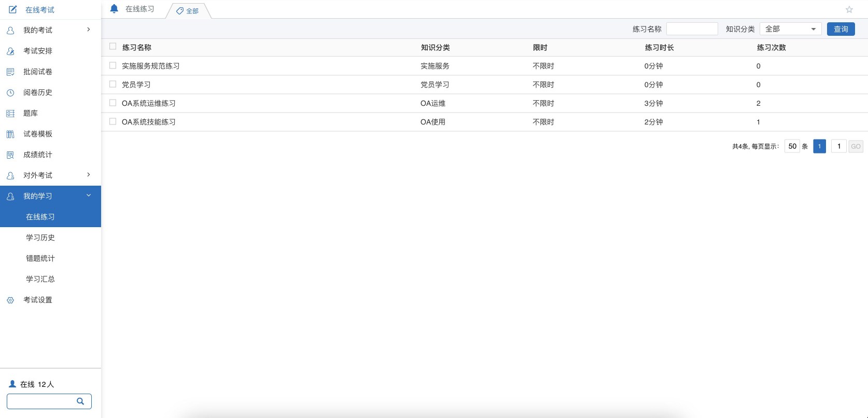
Task: Click the bell notification icon
Action: [114, 9]
